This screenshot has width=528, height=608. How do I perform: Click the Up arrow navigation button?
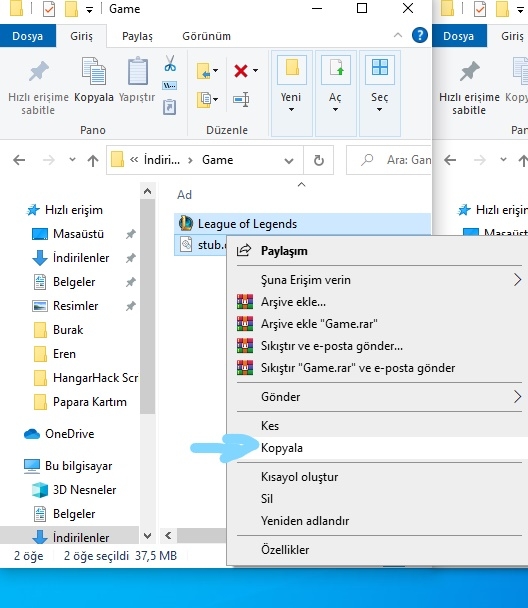pyautogui.click(x=93, y=160)
